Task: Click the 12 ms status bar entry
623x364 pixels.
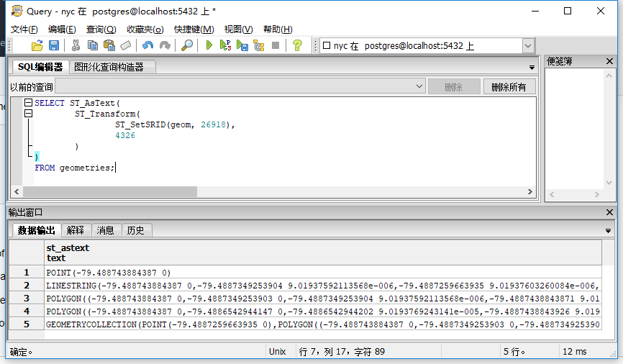Action: [x=575, y=351]
